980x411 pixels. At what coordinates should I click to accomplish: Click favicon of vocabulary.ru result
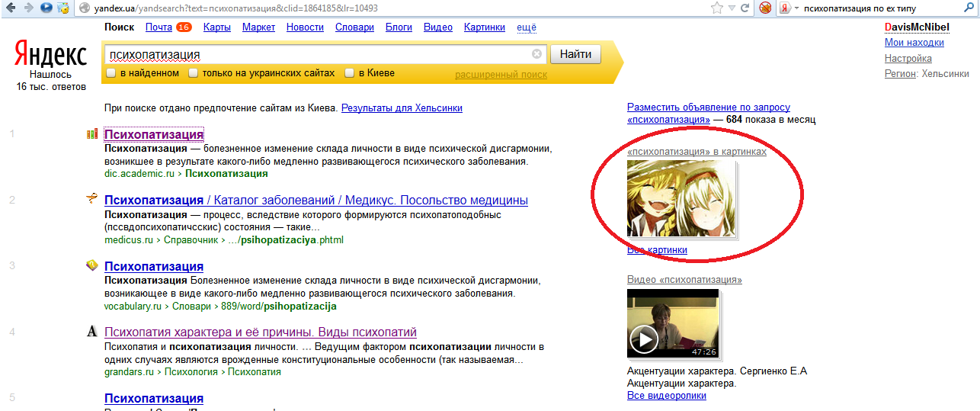[x=92, y=265]
